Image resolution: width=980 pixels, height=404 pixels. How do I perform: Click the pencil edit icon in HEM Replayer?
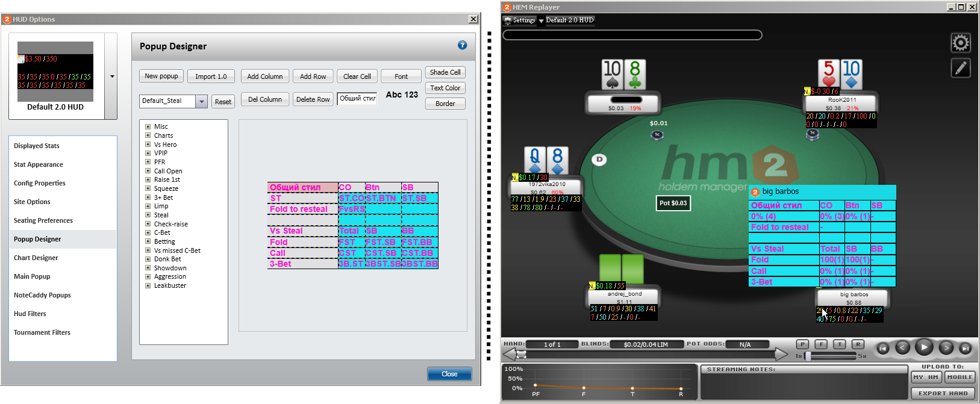tap(961, 68)
